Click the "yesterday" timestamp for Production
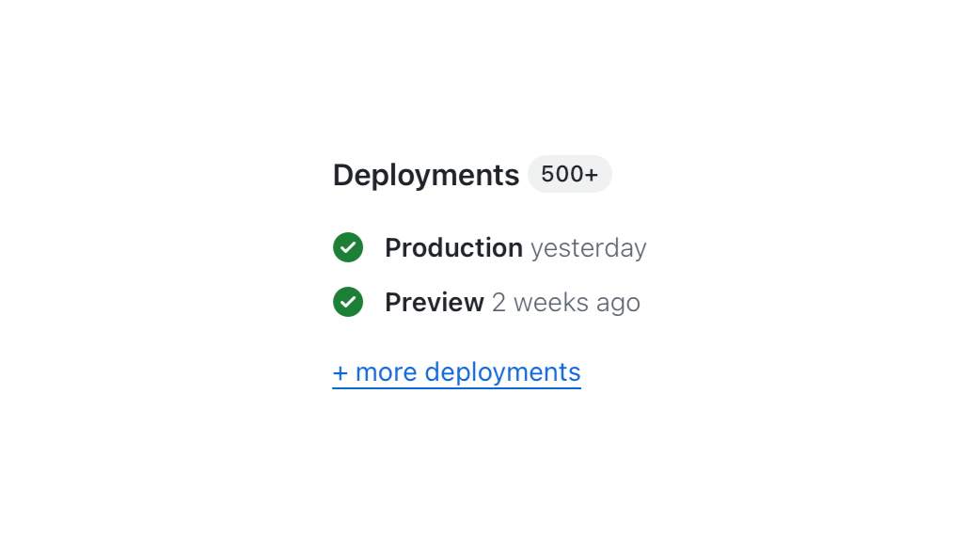The width and height of the screenshot is (980, 551). coord(588,248)
